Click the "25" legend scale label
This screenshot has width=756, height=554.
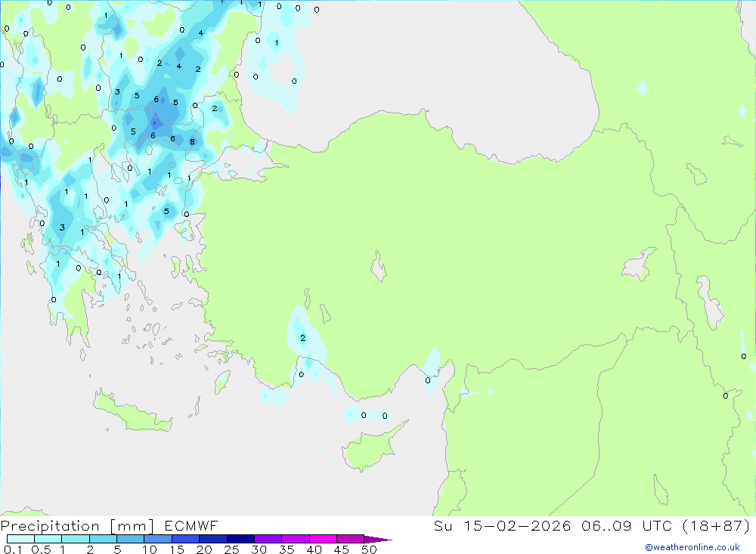click(231, 549)
